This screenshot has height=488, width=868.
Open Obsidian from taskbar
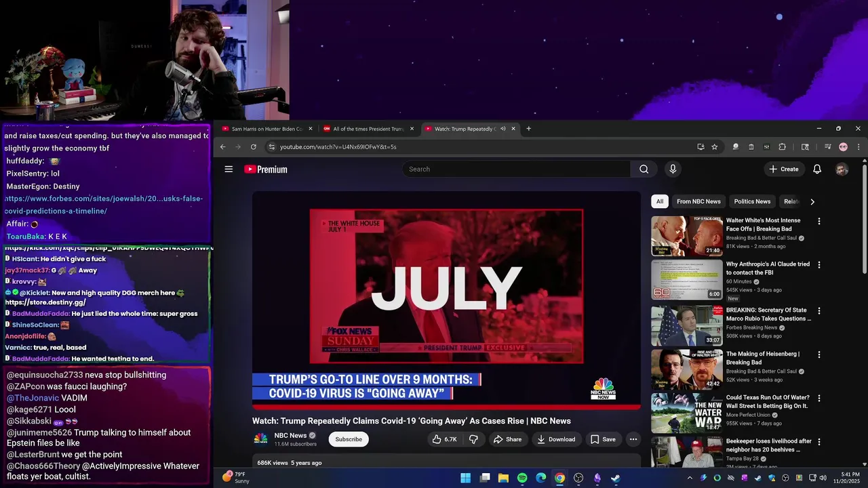(597, 478)
